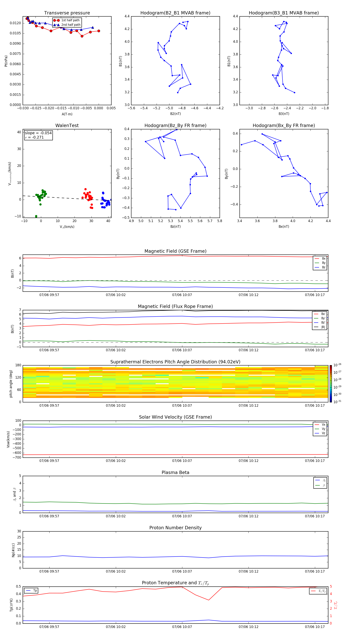Click the "2nd half path" legend entry

pos(67,25)
